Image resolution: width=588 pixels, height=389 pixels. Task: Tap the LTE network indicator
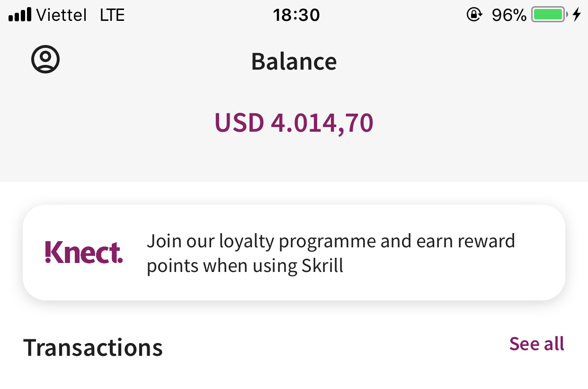tap(112, 15)
